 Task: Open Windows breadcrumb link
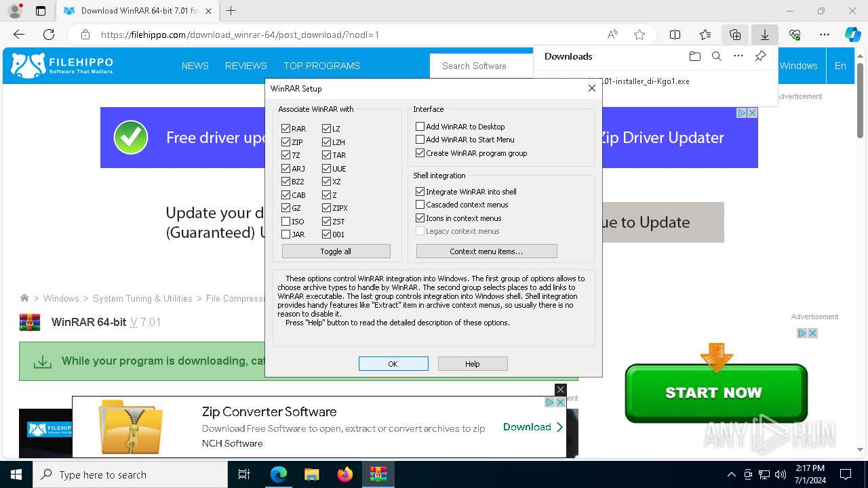tap(61, 298)
